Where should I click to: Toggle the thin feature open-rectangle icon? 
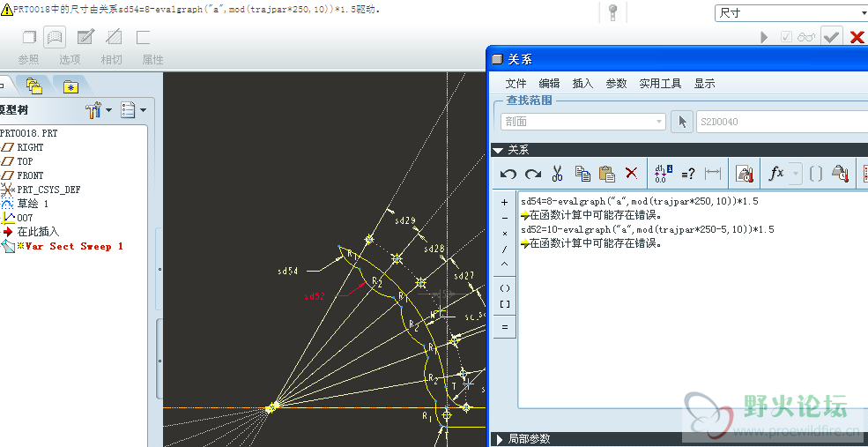click(144, 37)
